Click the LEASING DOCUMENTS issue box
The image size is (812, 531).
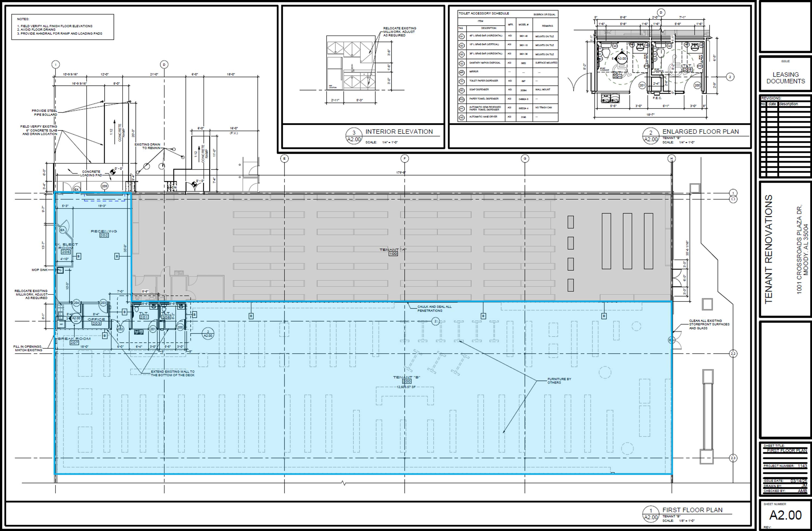pyautogui.click(x=785, y=78)
